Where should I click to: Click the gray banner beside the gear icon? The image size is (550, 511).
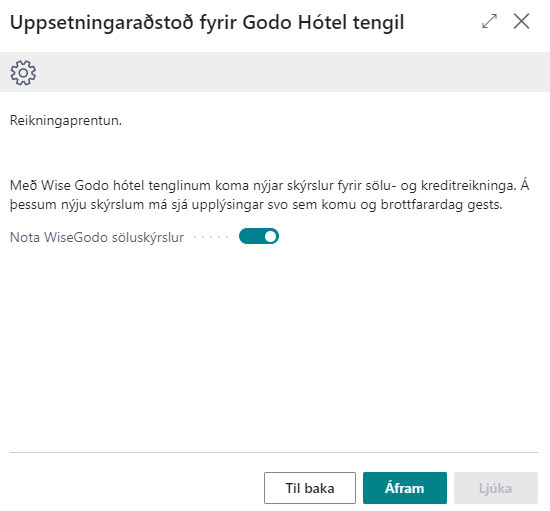click(293, 72)
